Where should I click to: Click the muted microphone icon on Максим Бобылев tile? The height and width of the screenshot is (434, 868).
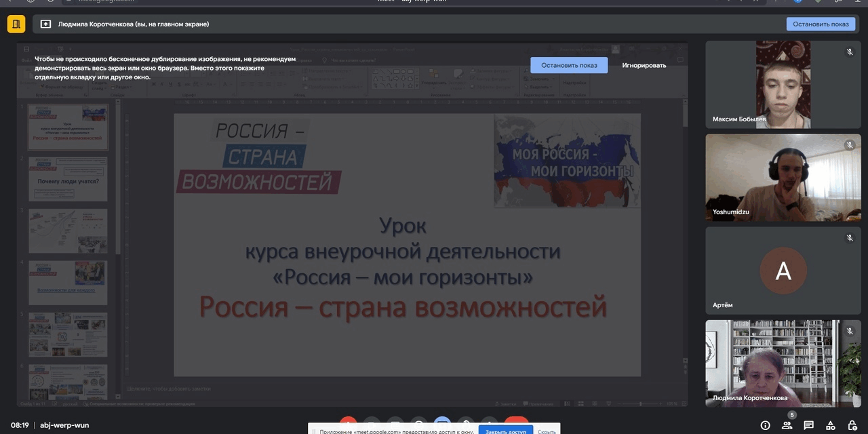pos(849,52)
